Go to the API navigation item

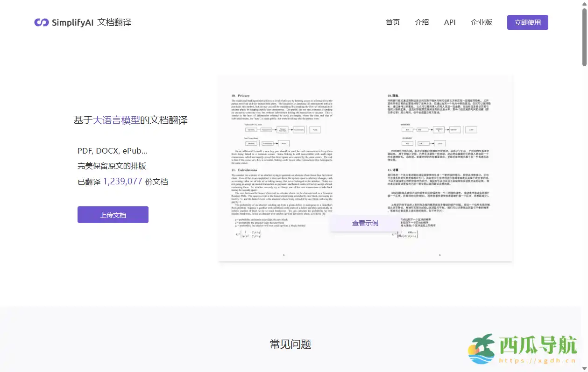(449, 22)
